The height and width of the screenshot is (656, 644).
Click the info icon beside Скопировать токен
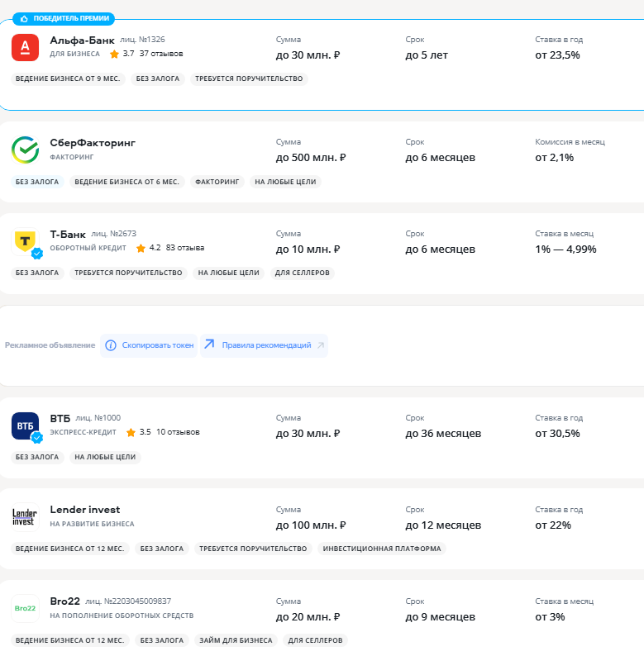point(111,345)
